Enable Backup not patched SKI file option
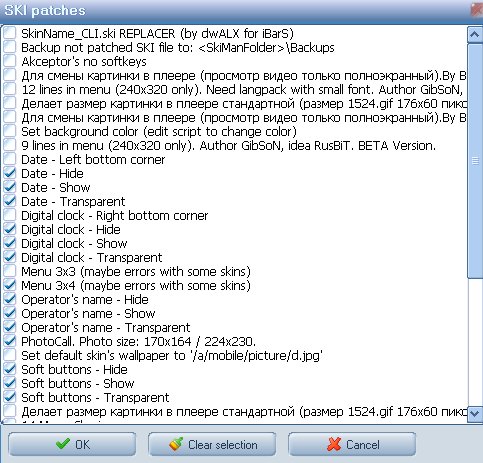This screenshot has height=463, width=483. click(10, 47)
